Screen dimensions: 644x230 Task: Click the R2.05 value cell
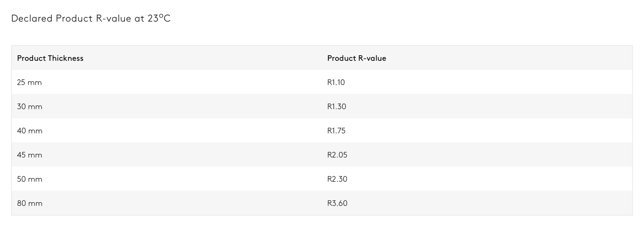click(337, 155)
